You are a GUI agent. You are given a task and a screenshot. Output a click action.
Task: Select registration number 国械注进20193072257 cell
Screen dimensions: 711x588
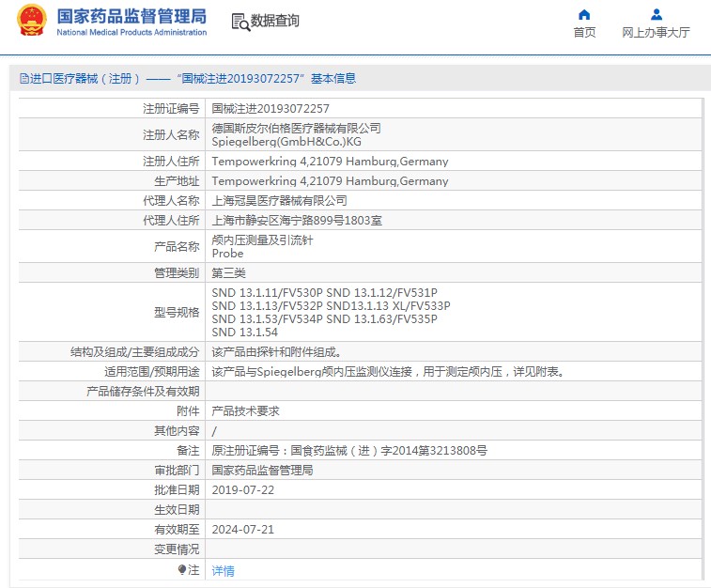pos(270,109)
